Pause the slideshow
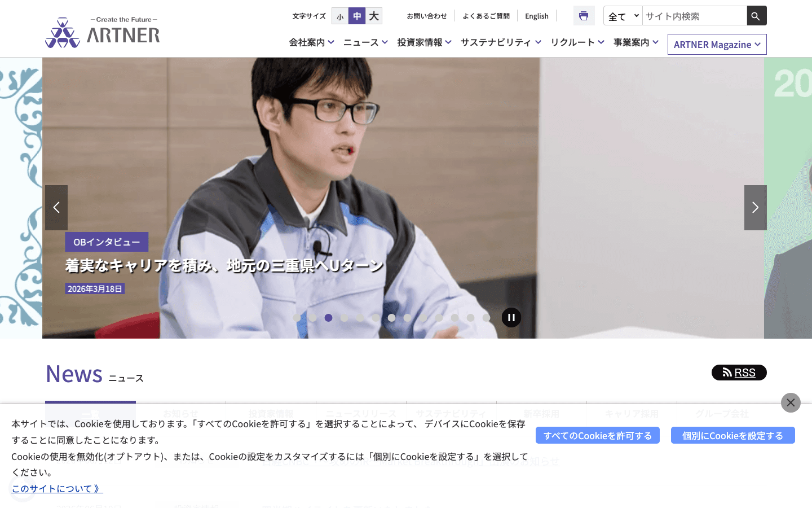This screenshot has width=812, height=508. coord(511,317)
